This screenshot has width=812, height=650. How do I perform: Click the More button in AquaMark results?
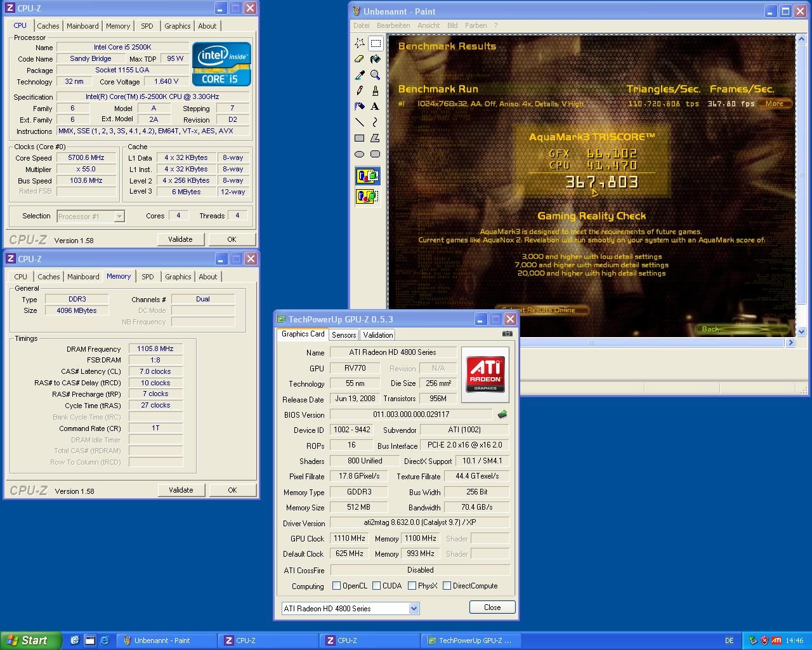pos(774,103)
